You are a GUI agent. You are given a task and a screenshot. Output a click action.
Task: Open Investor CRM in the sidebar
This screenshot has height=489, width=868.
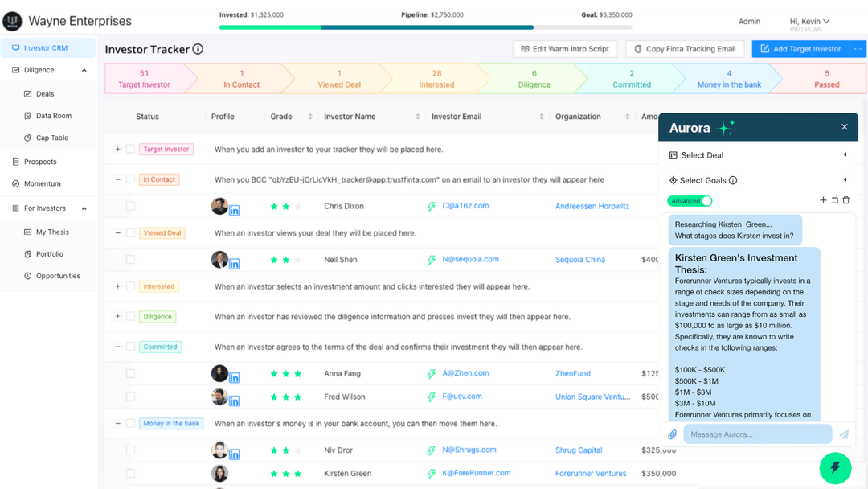[x=47, y=48]
